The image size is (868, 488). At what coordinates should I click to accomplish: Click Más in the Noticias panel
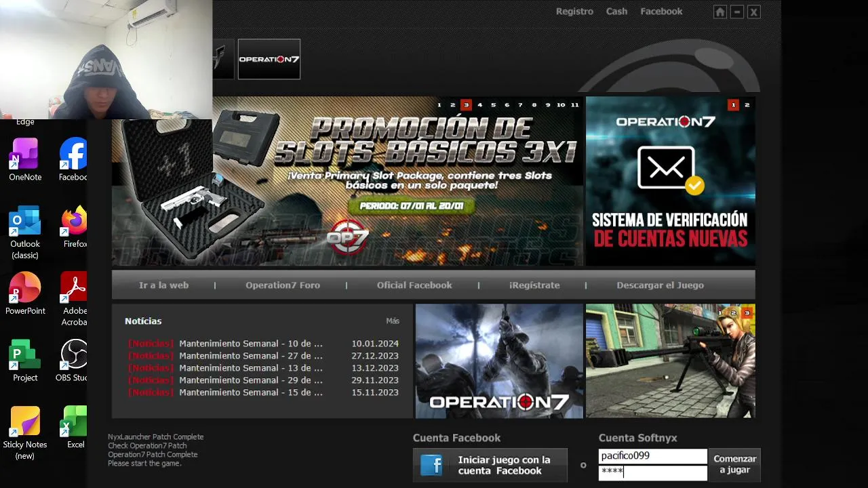393,321
